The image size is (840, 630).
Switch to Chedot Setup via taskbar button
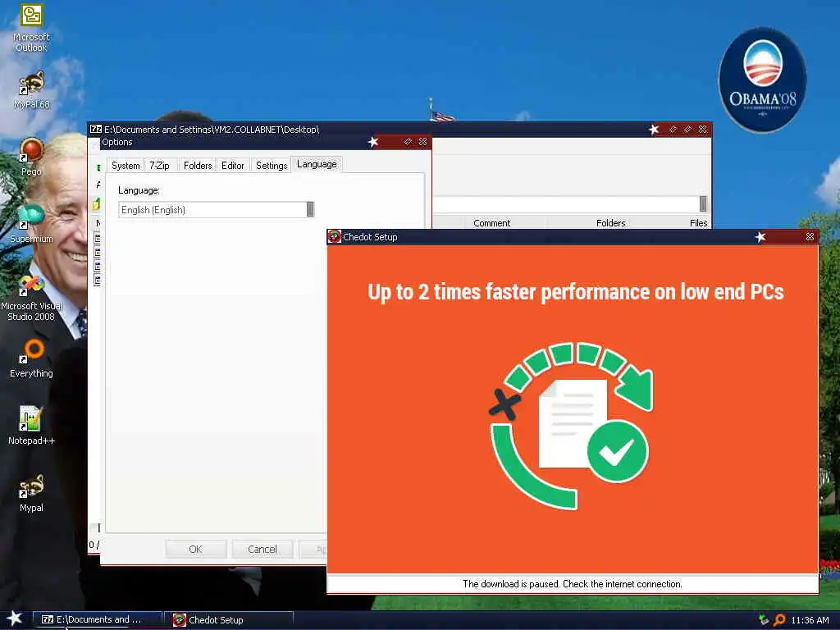[231, 620]
